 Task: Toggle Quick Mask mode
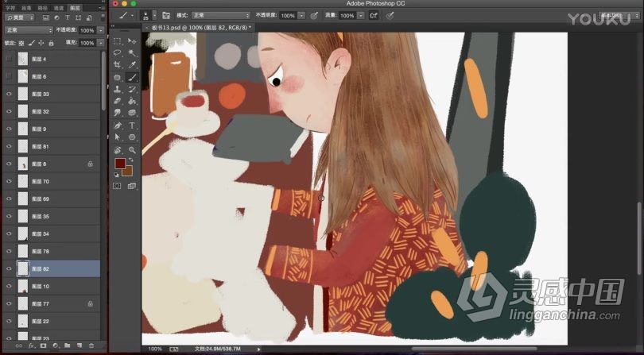click(118, 186)
